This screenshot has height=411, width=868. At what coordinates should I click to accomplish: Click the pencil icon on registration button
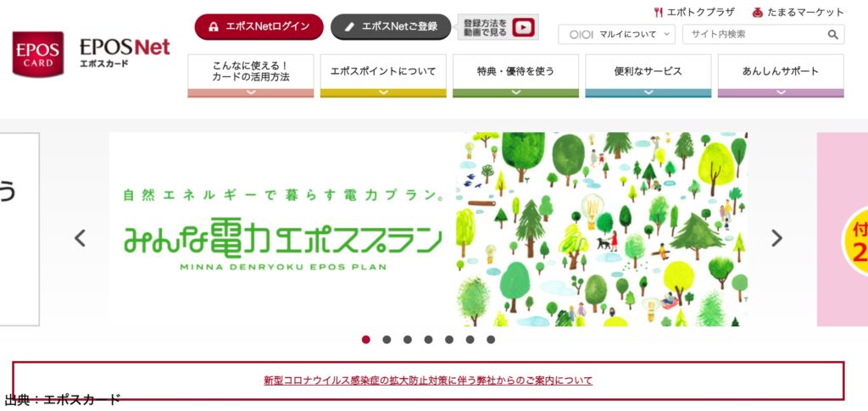pyautogui.click(x=349, y=26)
